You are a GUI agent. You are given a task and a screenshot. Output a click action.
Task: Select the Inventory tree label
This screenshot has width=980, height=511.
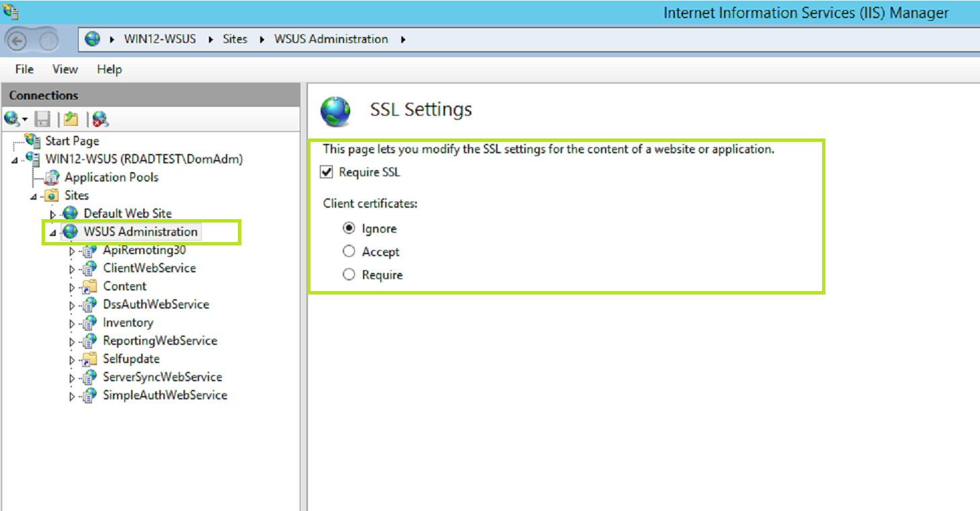[x=128, y=323]
